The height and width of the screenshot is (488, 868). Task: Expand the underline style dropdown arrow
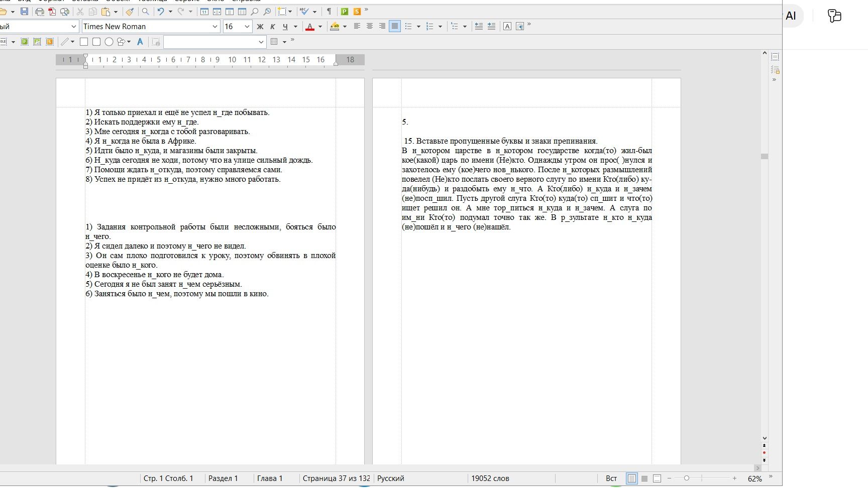[295, 27]
